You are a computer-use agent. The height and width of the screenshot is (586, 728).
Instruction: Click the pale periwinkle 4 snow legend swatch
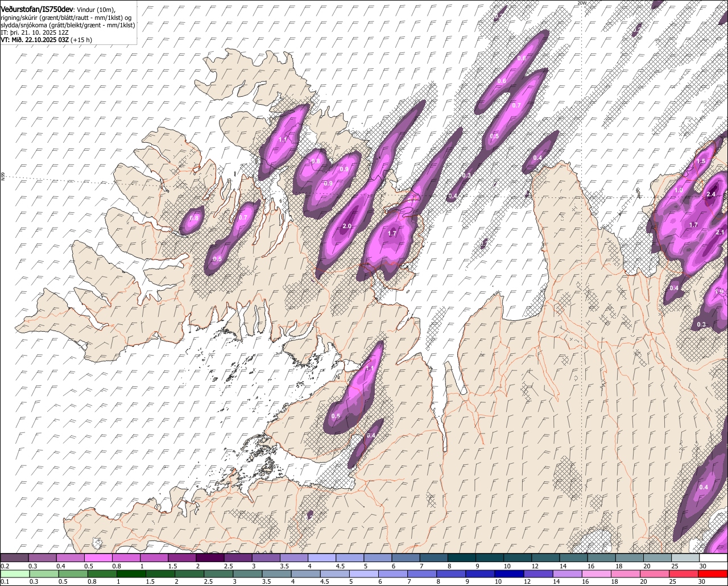tap(322, 558)
